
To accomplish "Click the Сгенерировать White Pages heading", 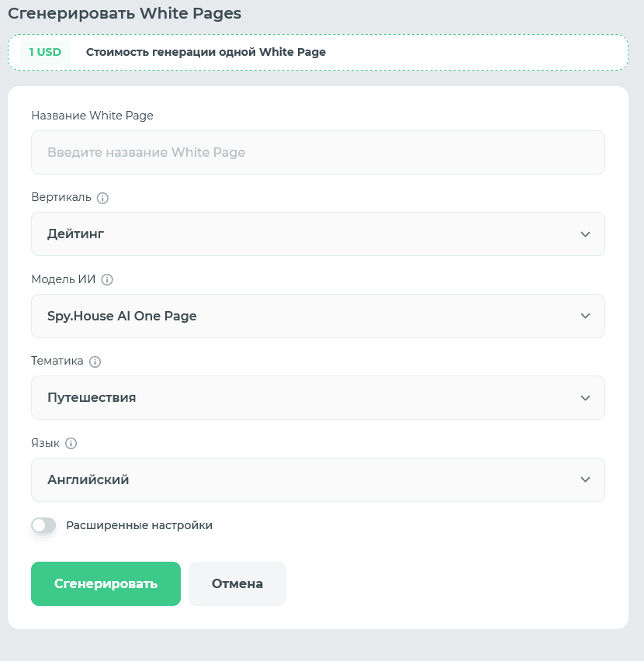I will point(125,13).
